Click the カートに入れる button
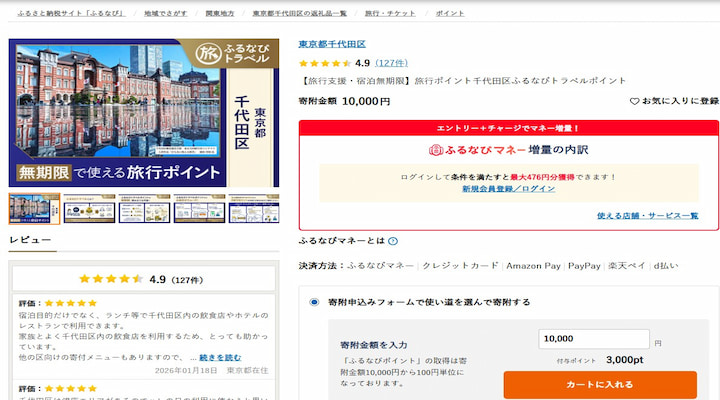720x400 pixels. pos(600,384)
